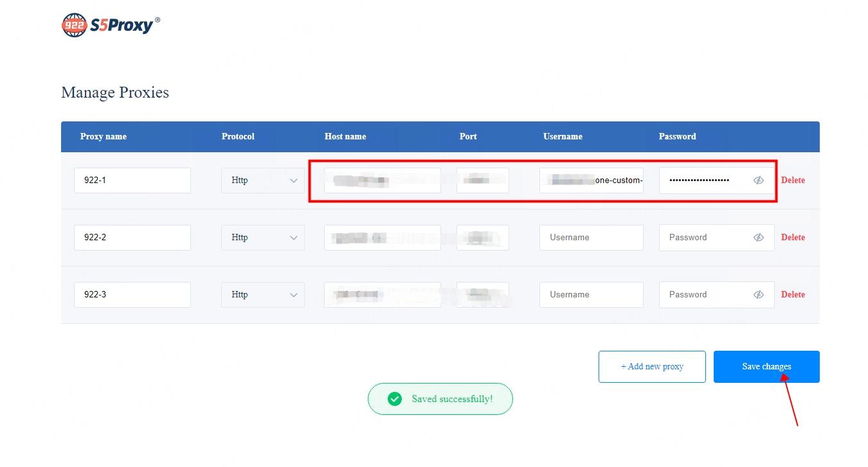Screen dimensions: 868x467
Task: Click the Add new proxy button
Action: click(652, 367)
